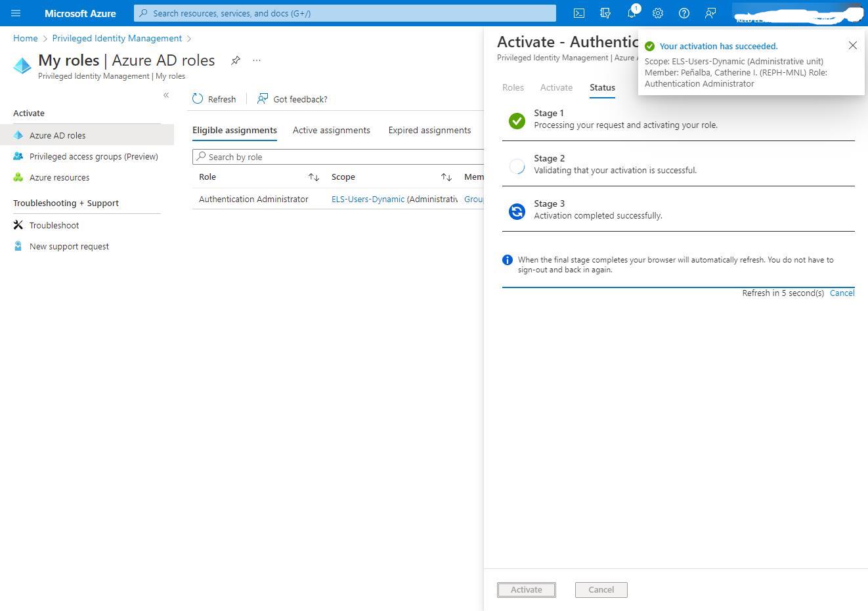This screenshot has width=868, height=611.
Task: Cancel the automatic refresh countdown
Action: pos(842,293)
